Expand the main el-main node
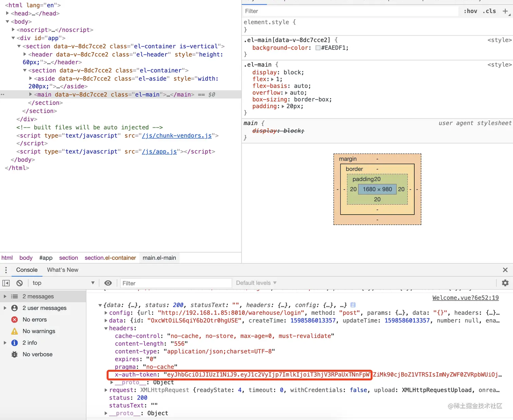 (x=31, y=94)
